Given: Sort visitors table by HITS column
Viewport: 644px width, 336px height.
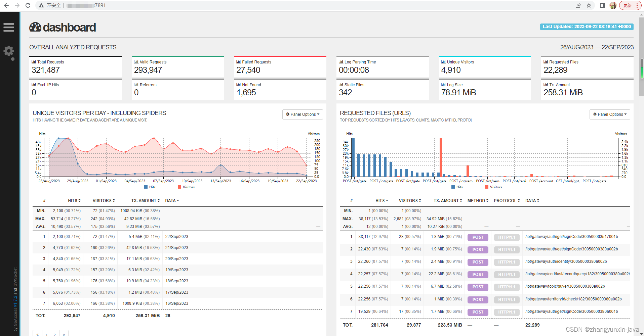Looking at the screenshot, I should [74, 201].
